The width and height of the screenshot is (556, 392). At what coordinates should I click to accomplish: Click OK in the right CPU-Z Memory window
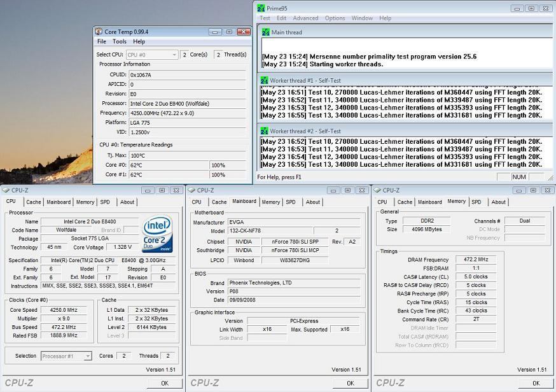coord(536,383)
